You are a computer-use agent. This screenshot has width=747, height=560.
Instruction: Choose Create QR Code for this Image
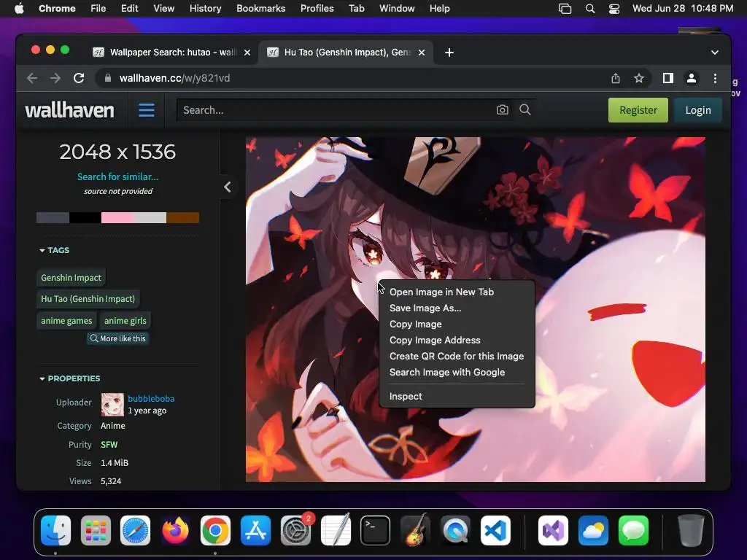(457, 356)
